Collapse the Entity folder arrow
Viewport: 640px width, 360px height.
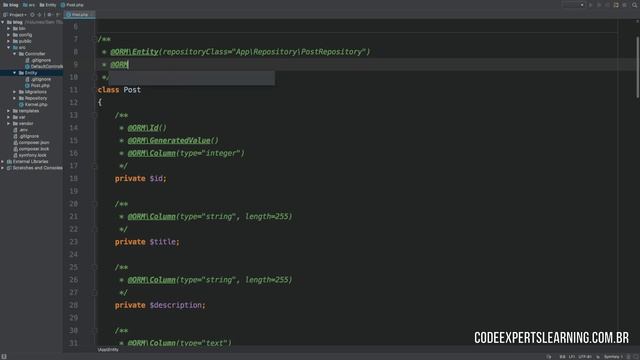coord(15,73)
